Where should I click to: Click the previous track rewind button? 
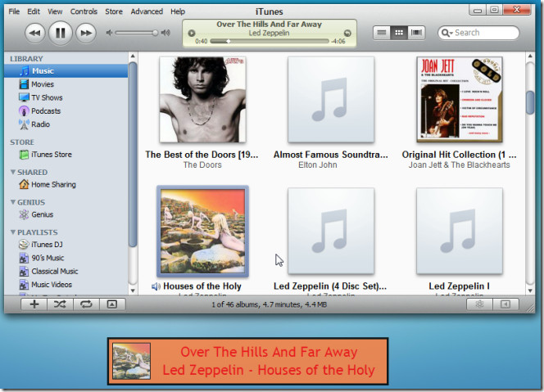tap(34, 34)
